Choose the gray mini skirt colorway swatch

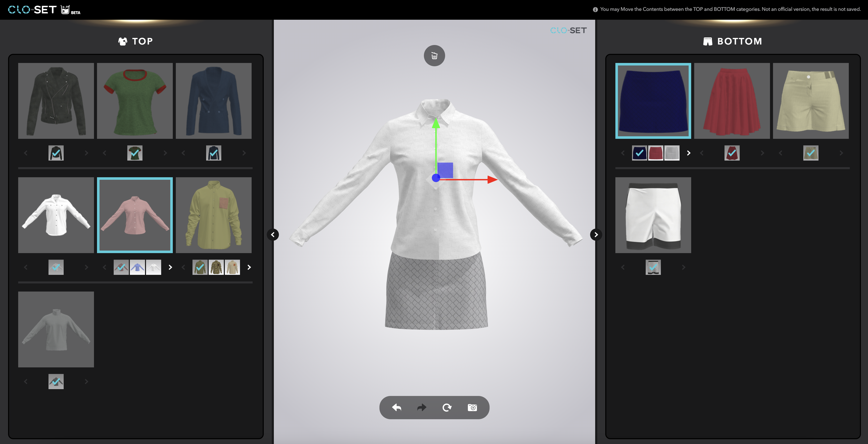pos(672,153)
